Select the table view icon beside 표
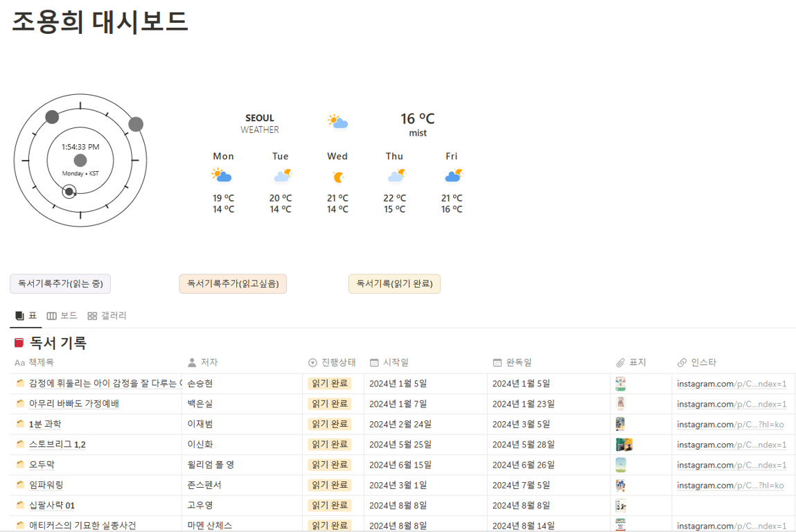796x532 pixels. click(x=18, y=315)
